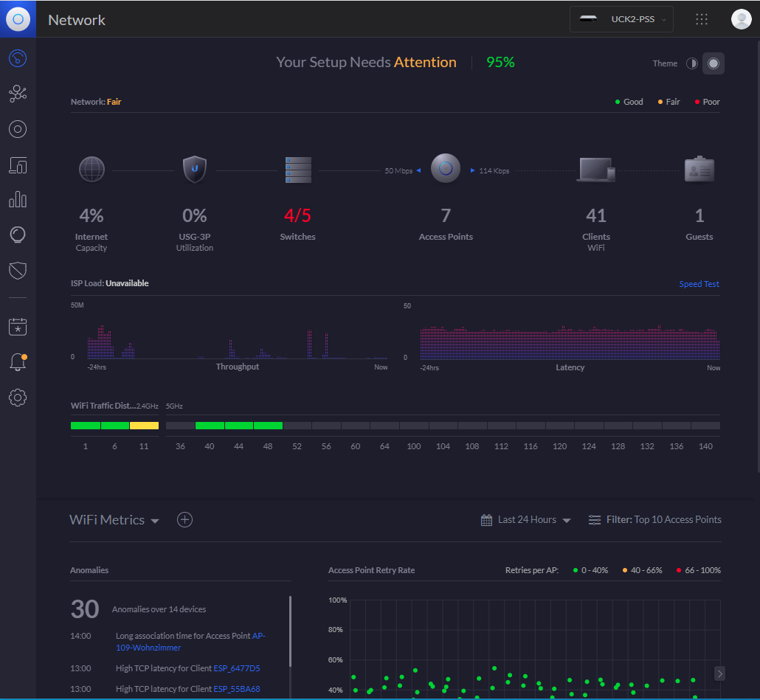Screen dimensions: 760x700
Task: Click the Guests badge icon
Action: point(699,169)
